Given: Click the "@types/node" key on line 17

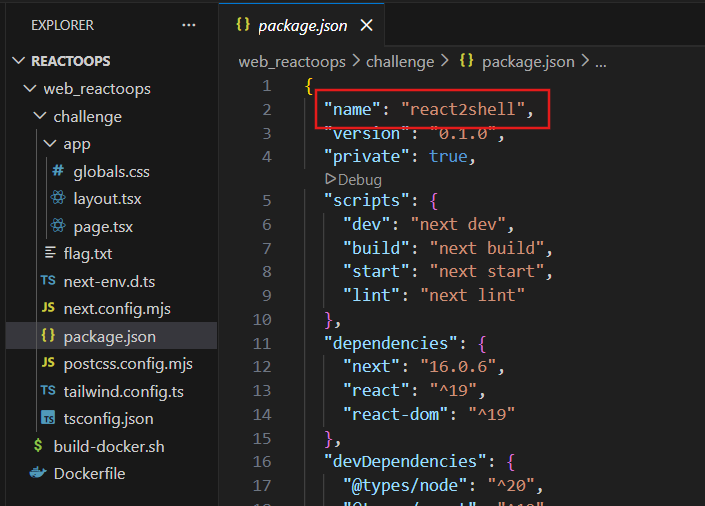Looking at the screenshot, I should click(405, 485).
